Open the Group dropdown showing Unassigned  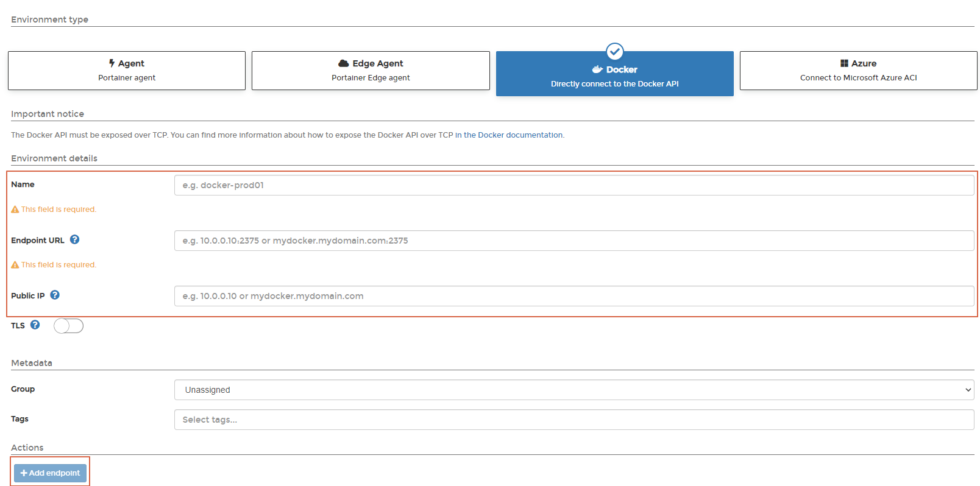point(574,390)
